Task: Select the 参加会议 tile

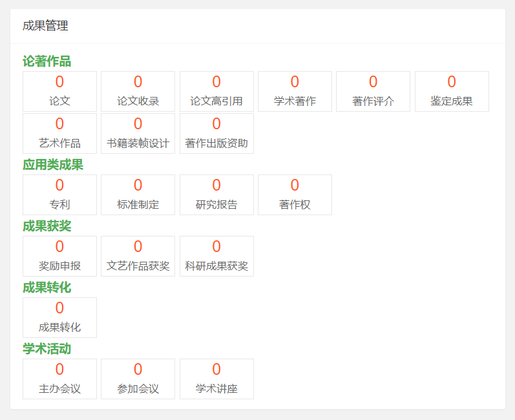Action: click(138, 379)
